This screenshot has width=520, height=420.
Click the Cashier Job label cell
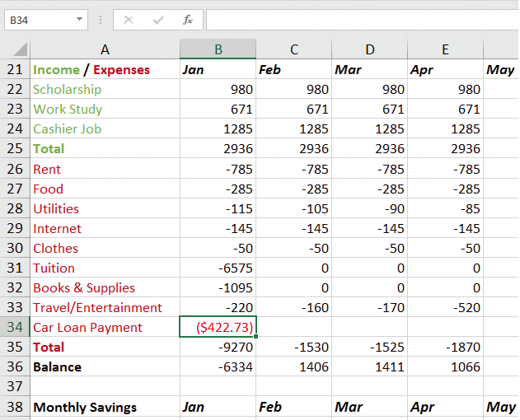[x=105, y=128]
